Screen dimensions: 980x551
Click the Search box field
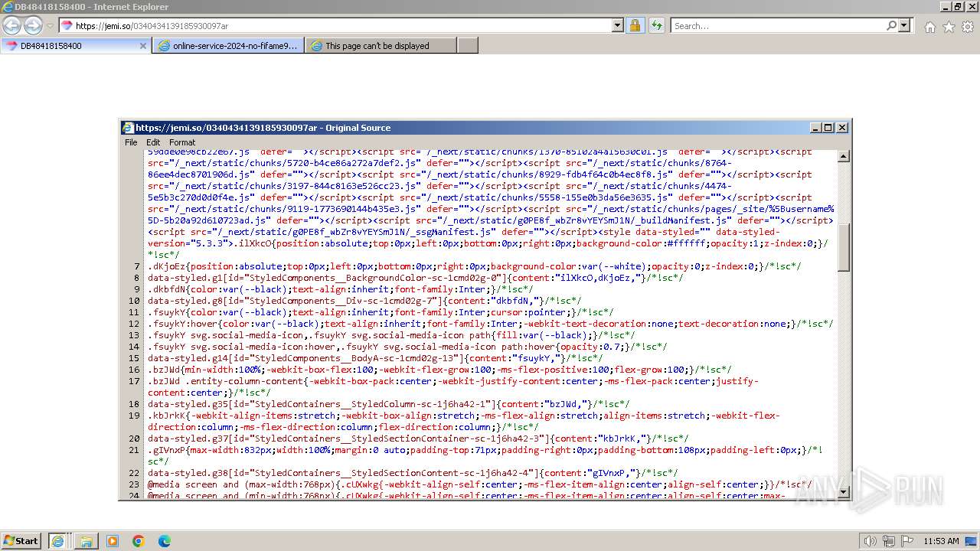[x=778, y=25]
